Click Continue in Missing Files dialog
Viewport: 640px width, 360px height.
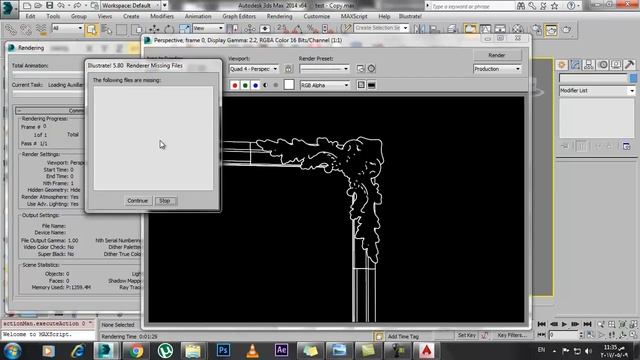[x=138, y=201]
